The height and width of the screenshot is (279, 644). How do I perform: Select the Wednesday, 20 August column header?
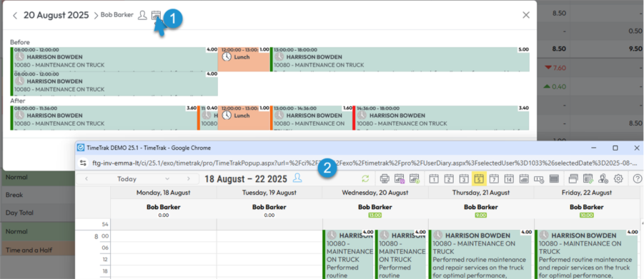[x=375, y=193]
